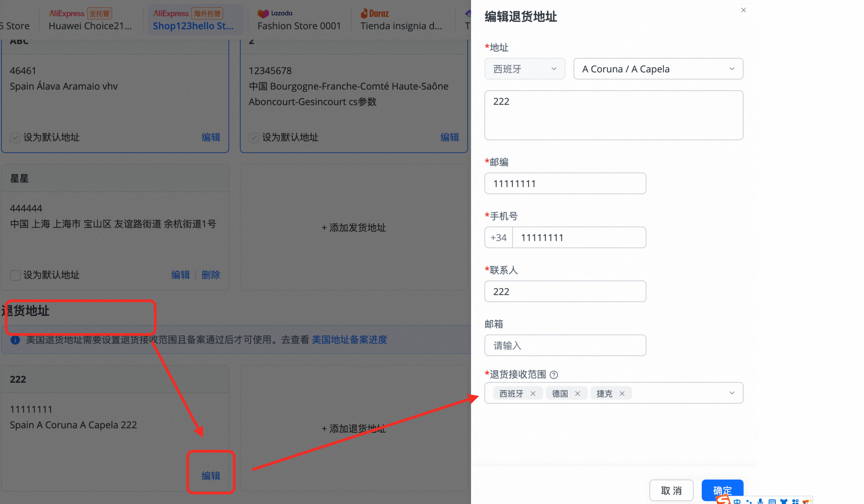
Task: Switch to the Tienda insignia Daraz store tab
Action: click(x=401, y=26)
